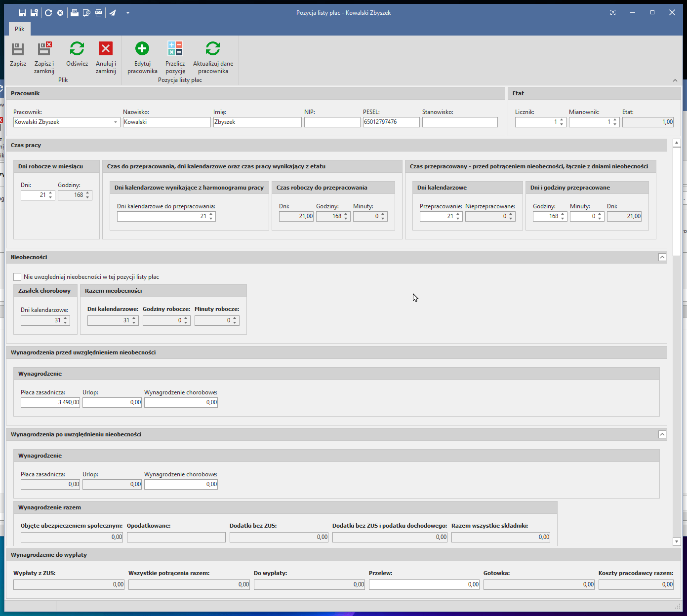Click the PDF export icon in title bar
The height and width of the screenshot is (616, 687).
[98, 13]
